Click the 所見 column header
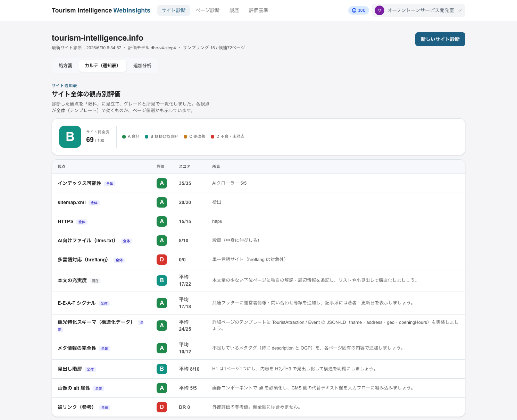Screen dimensions: 517x420 coord(216,167)
